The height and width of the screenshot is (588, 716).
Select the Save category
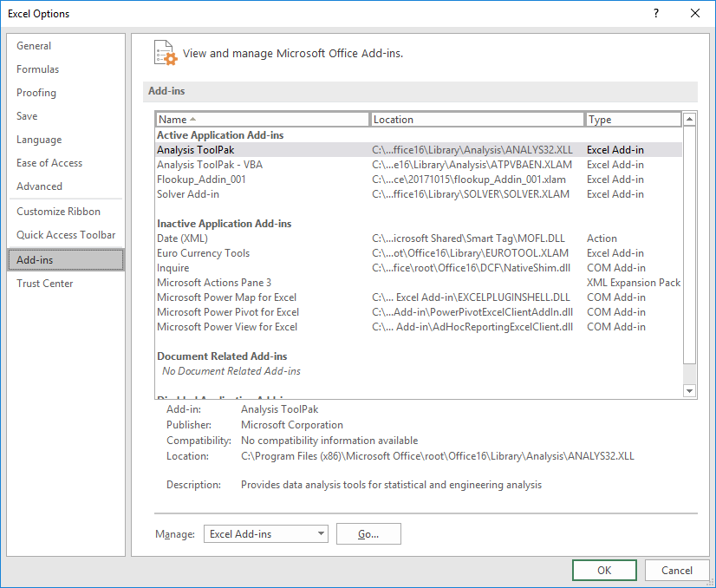(66, 116)
